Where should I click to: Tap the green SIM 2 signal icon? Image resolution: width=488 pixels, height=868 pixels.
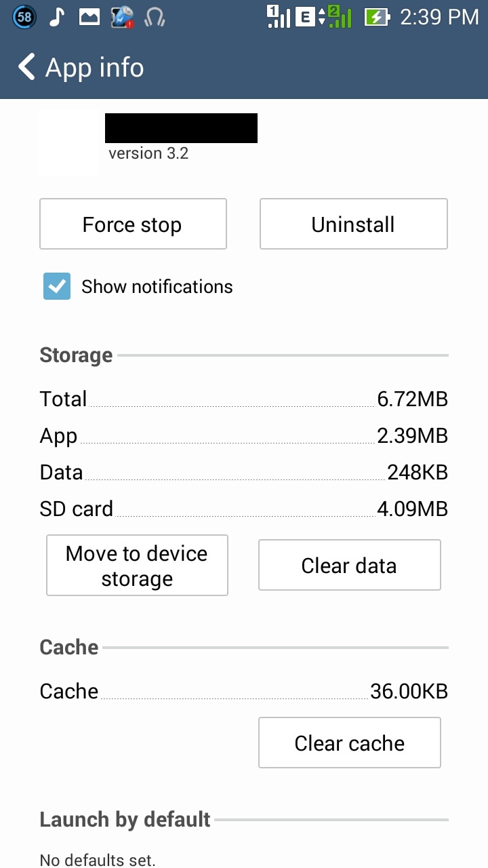(x=339, y=17)
